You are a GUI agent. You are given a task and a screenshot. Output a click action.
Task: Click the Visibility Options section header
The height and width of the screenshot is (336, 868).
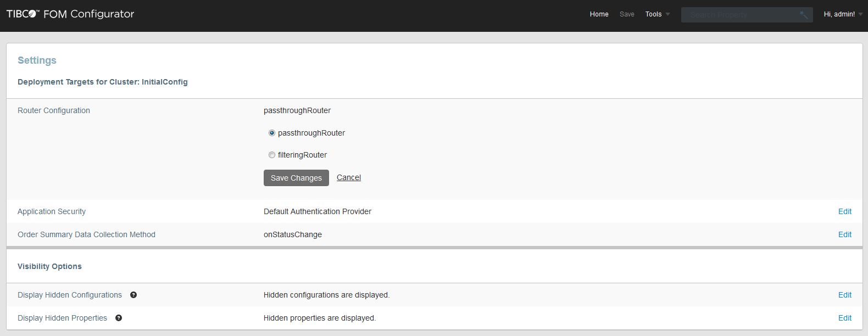49,266
